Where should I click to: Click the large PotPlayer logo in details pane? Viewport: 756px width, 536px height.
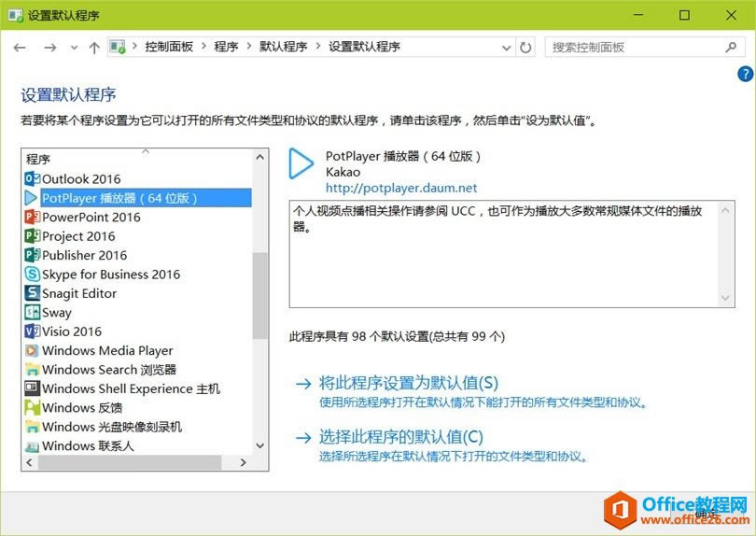(301, 164)
